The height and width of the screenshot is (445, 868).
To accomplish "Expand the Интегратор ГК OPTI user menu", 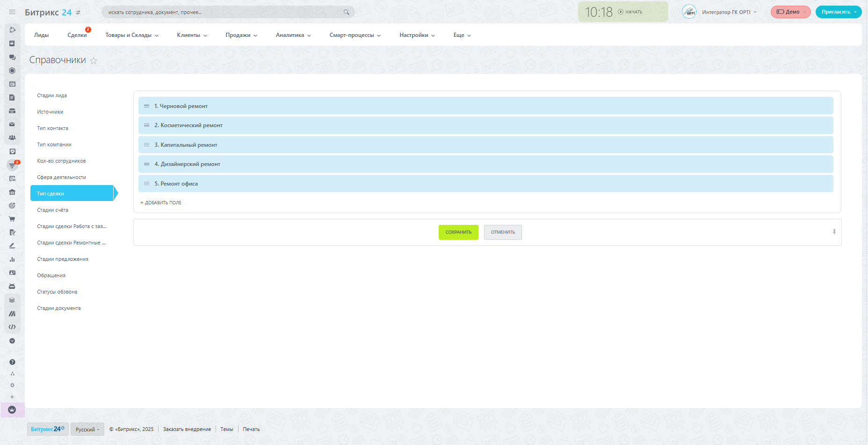I will tap(728, 12).
